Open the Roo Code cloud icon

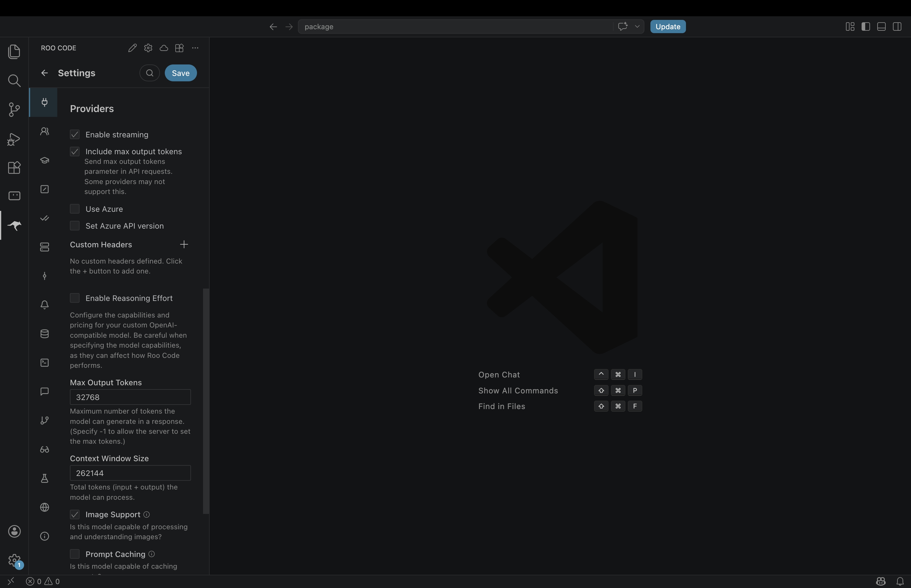(x=164, y=48)
